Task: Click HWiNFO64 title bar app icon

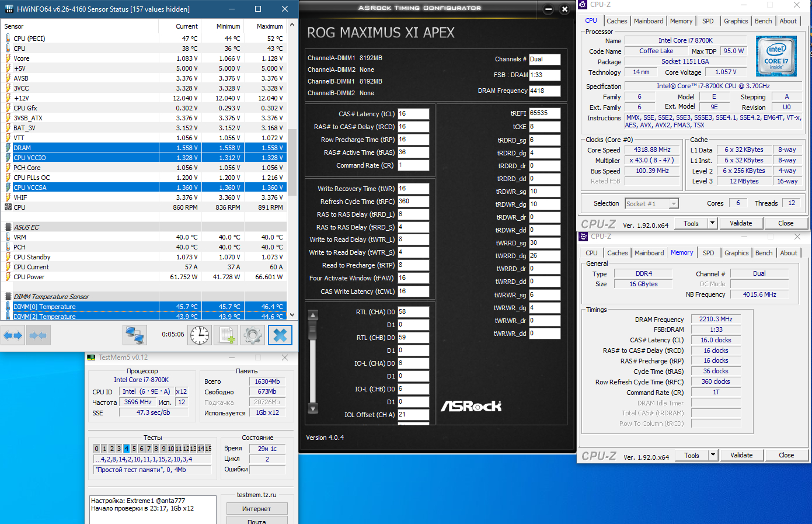Action: click(x=8, y=9)
